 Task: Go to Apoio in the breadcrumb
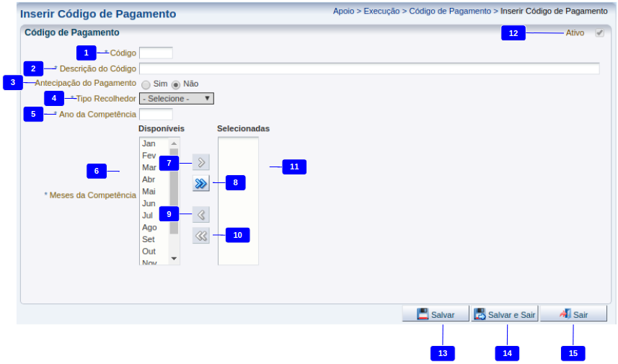(x=343, y=12)
